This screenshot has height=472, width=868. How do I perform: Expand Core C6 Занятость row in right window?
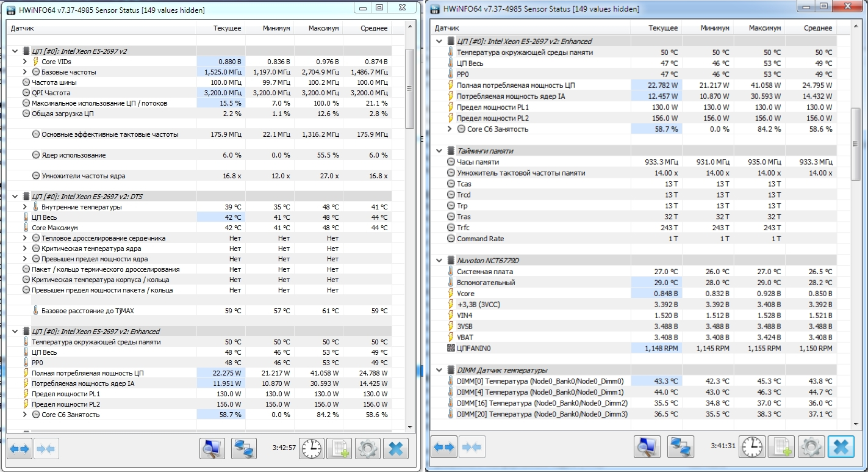[x=450, y=129]
